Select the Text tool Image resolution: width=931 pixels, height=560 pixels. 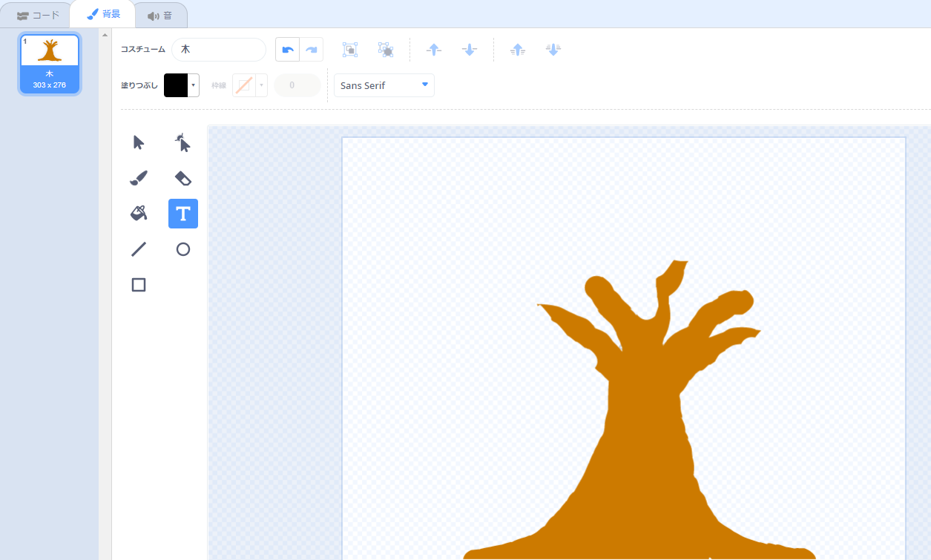[x=182, y=214]
